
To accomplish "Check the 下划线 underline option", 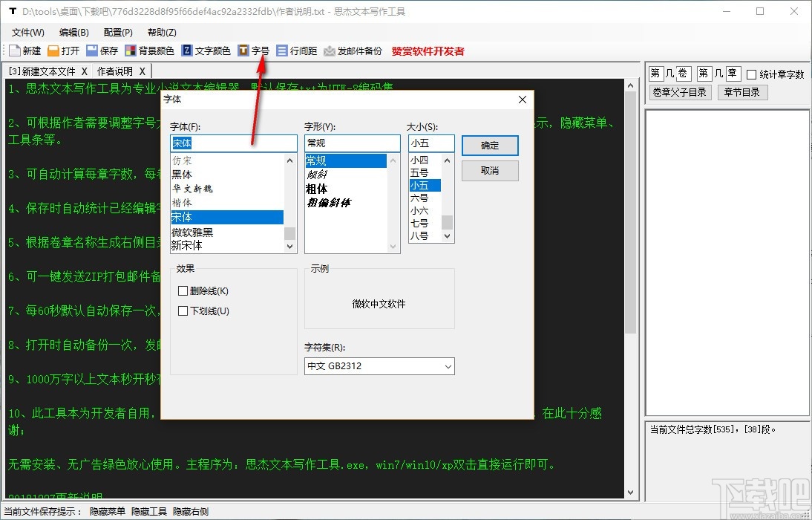I will 182,311.
